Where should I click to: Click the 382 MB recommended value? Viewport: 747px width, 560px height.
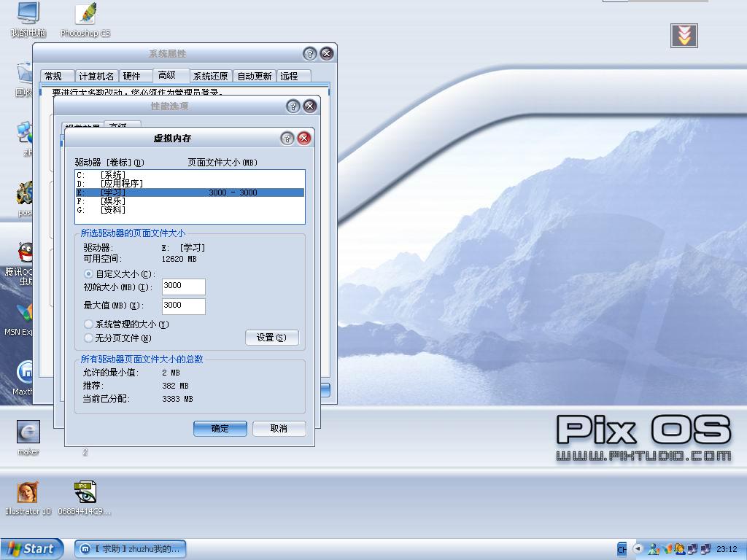(x=175, y=386)
